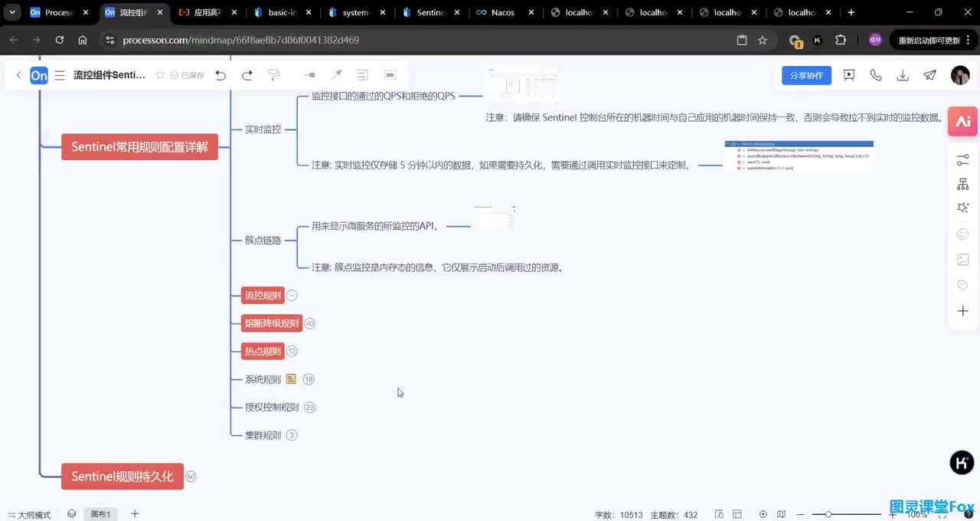Image resolution: width=980 pixels, height=521 pixels.
Task: Click the small image beside 用来显示微服务的所监控的API
Action: (x=494, y=218)
